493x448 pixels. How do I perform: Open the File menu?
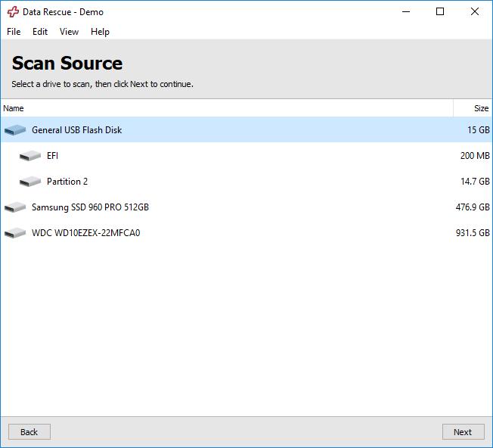pyautogui.click(x=14, y=32)
